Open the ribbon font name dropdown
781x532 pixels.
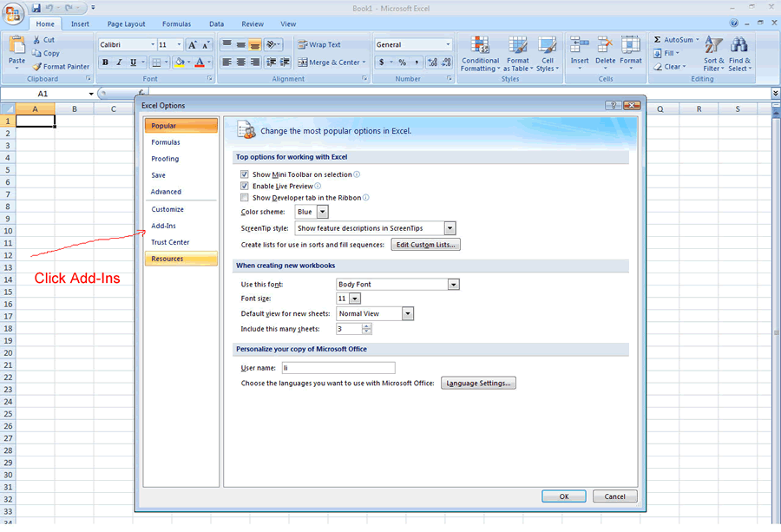(x=153, y=45)
